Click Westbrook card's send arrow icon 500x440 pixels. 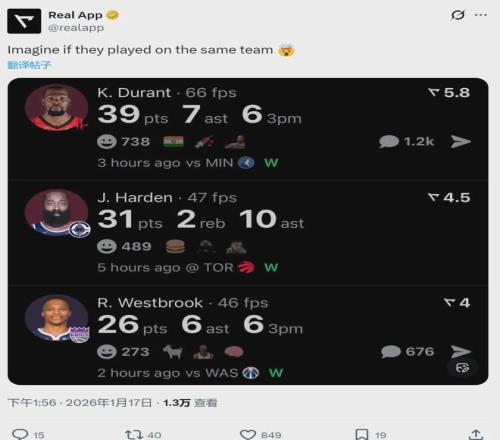(x=461, y=352)
